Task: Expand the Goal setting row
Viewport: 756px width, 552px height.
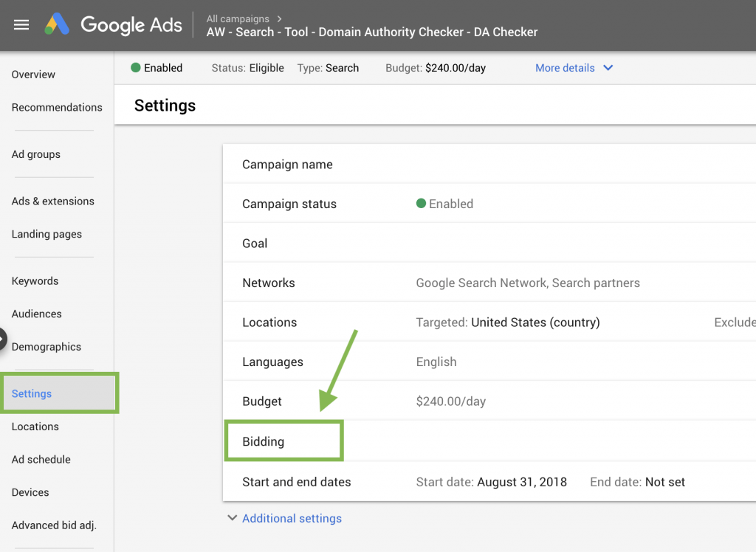Action: 489,243
